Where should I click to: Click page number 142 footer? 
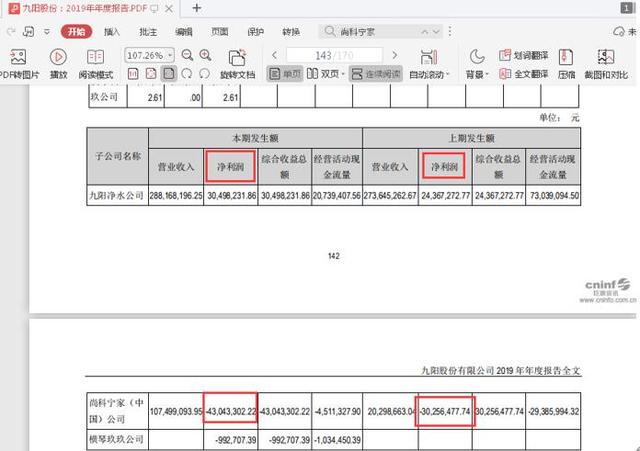pos(333,256)
